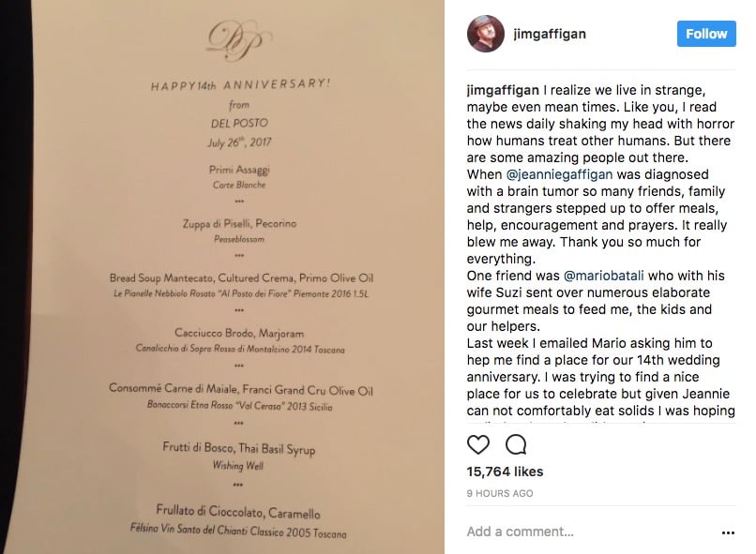Click the Del Posto anniversary menu photo
Viewport: 756px width, 554px height.
tap(222, 277)
